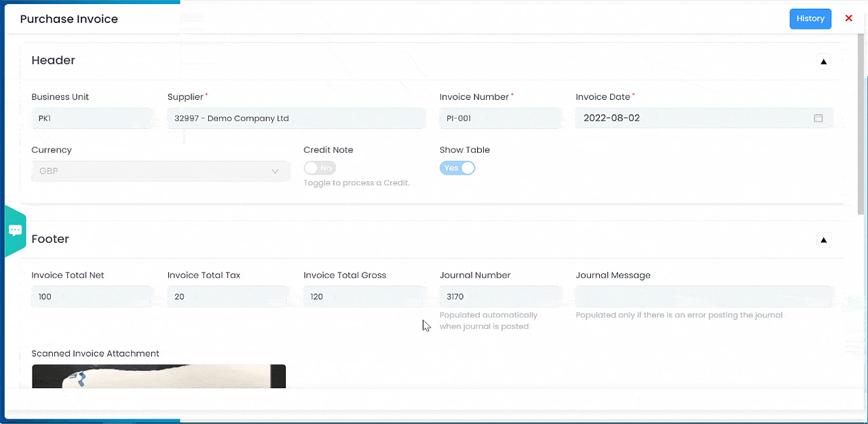Close the Purchase Invoice dialog with red X
This screenshot has height=424, width=868.
(848, 18)
